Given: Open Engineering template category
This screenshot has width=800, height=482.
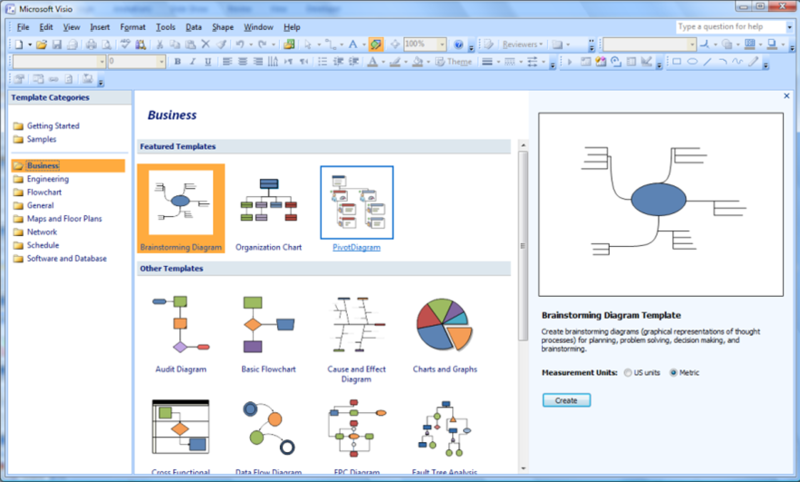Looking at the screenshot, I should [x=47, y=179].
